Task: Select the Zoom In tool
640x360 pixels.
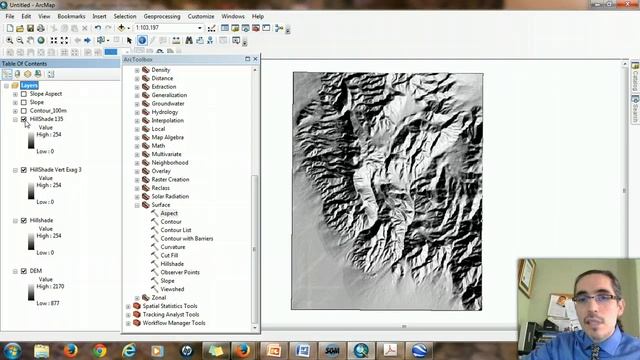Action: pyautogui.click(x=9, y=40)
